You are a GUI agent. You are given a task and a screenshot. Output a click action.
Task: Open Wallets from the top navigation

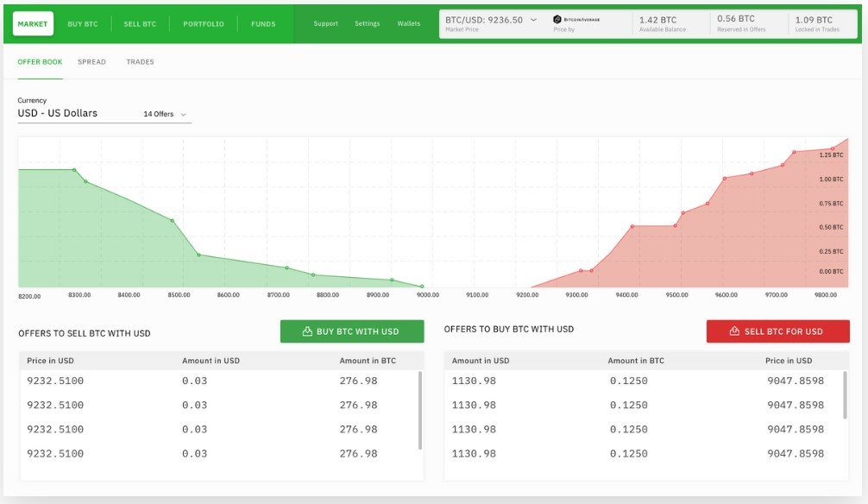[408, 23]
